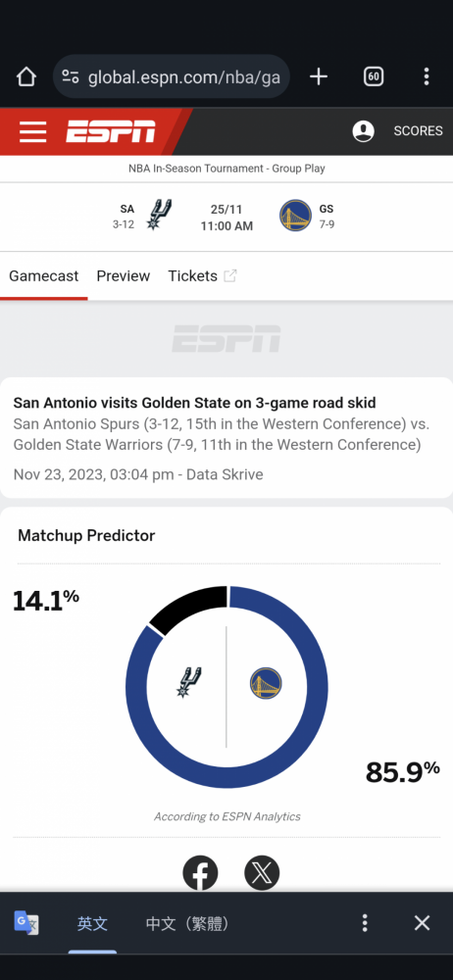Click the ESPN logo in header
This screenshot has width=453, height=980.
pos(111,132)
